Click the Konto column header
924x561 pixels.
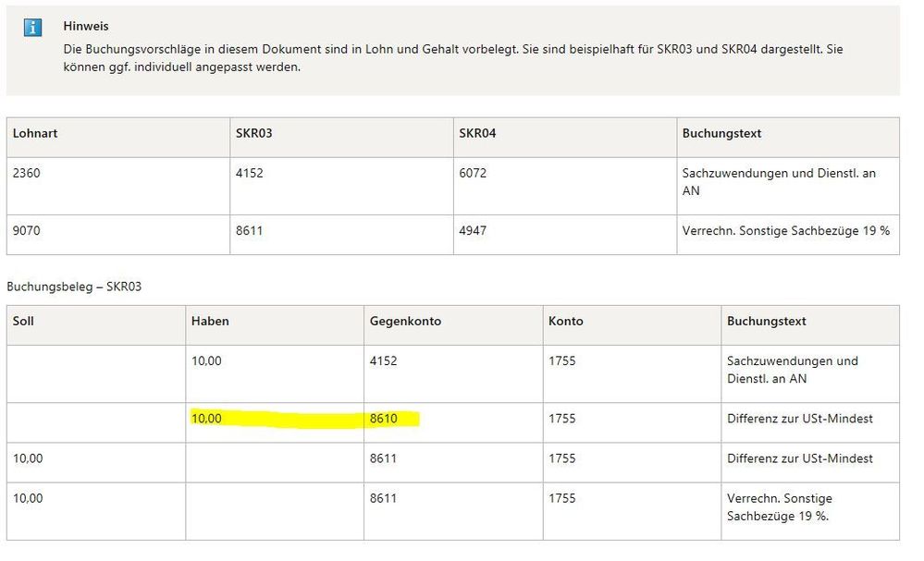[565, 322]
